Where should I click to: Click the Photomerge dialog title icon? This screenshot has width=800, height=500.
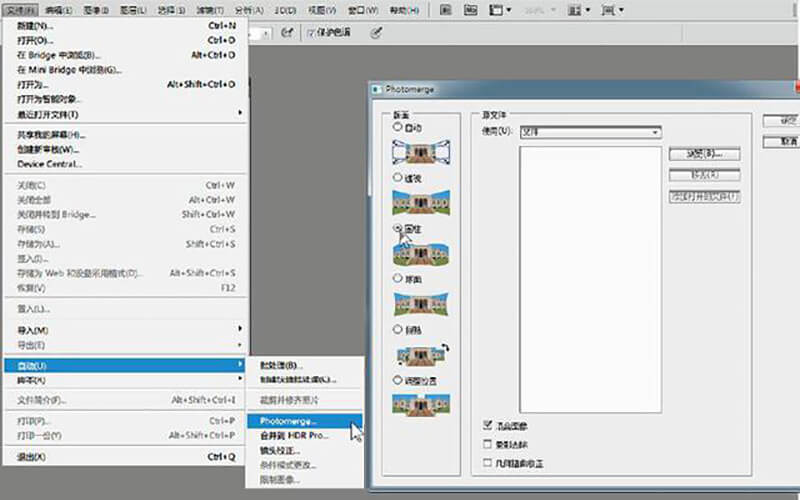[376, 89]
